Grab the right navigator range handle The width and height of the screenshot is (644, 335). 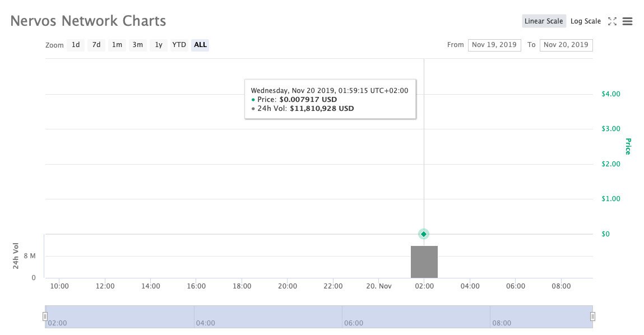coord(592,316)
